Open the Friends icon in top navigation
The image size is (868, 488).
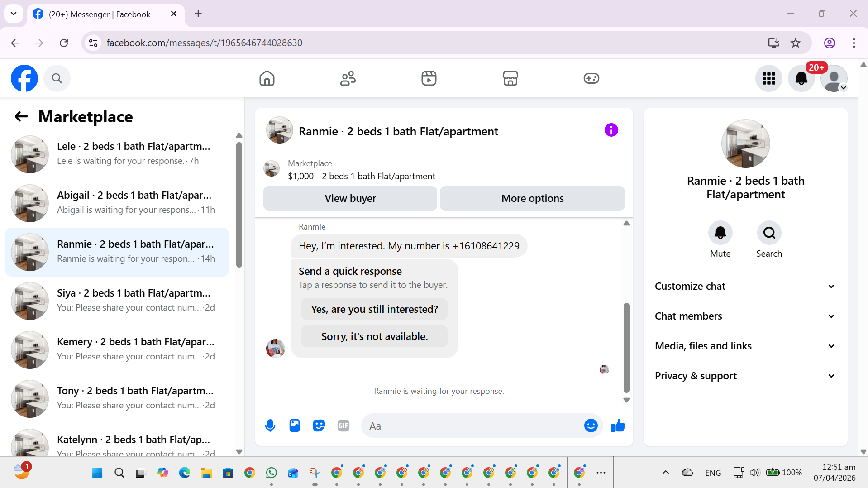point(348,78)
